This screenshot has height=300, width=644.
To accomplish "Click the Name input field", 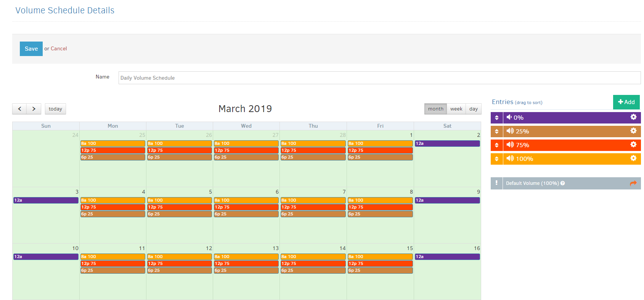I will pyautogui.click(x=379, y=78).
